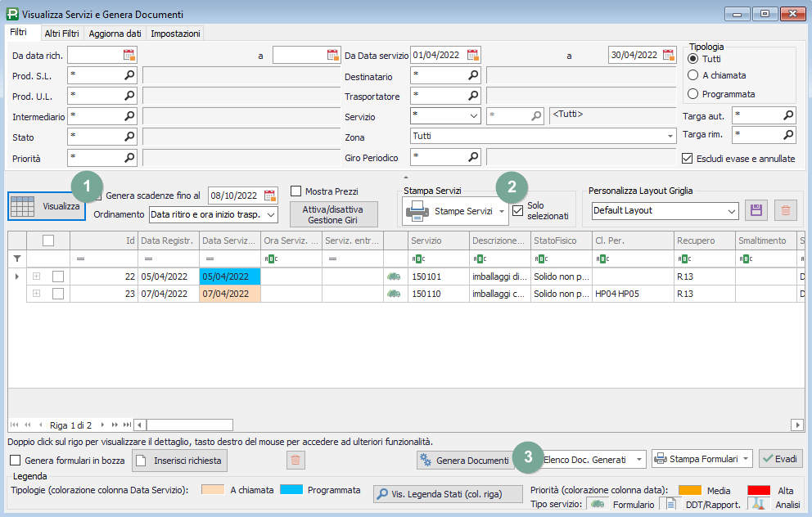Click the search icon next to Trasportatore

pos(473,96)
